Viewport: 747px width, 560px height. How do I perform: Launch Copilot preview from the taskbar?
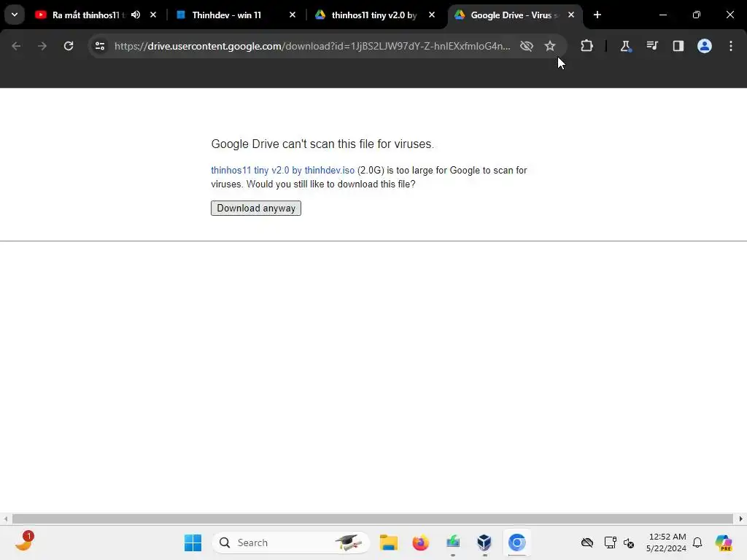coord(724,542)
